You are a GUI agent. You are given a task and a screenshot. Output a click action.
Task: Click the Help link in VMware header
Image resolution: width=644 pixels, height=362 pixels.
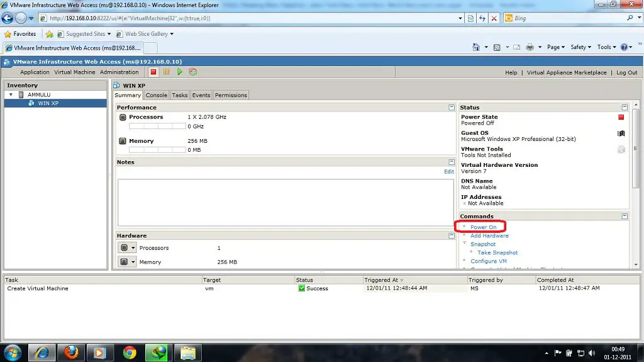click(x=511, y=72)
